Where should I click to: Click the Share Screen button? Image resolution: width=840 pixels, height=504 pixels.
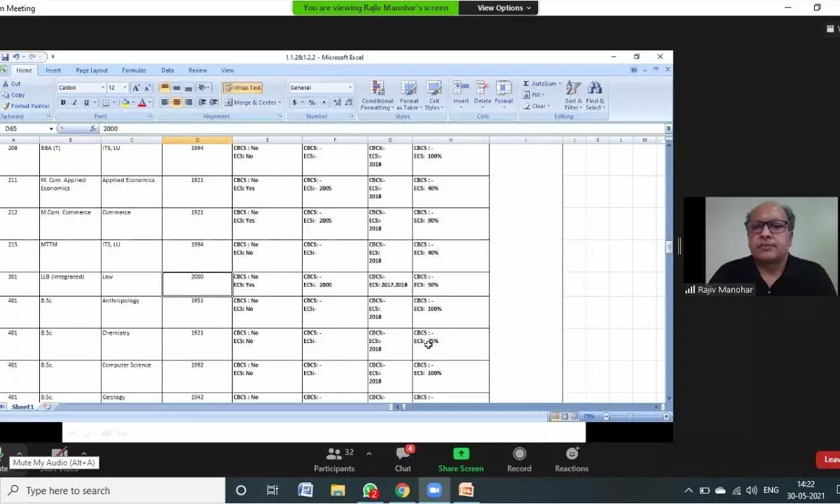(x=460, y=460)
